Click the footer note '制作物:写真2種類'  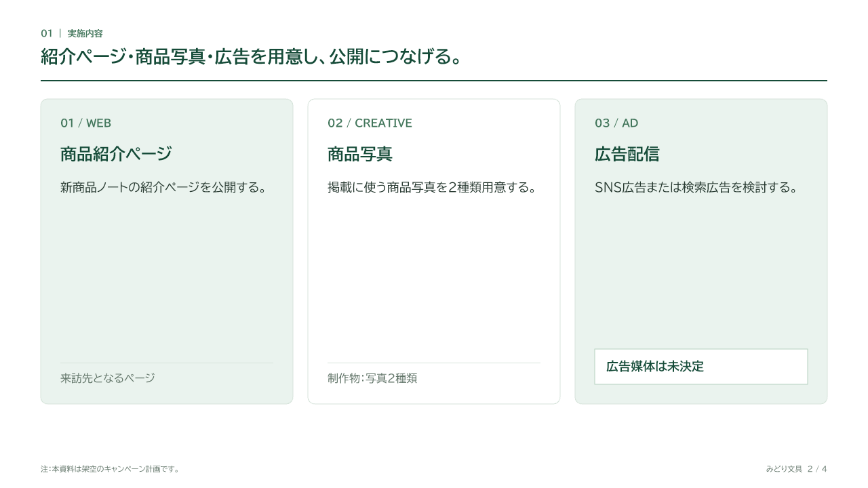coord(372,378)
